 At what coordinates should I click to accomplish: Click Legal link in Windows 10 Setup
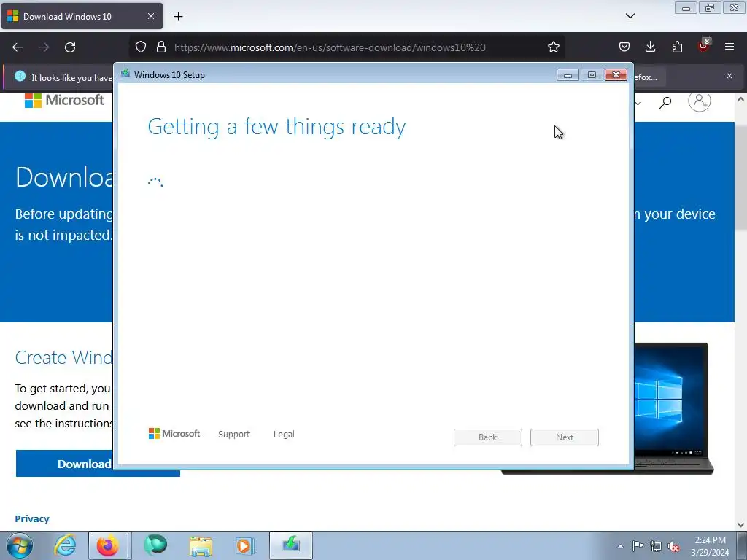click(284, 435)
